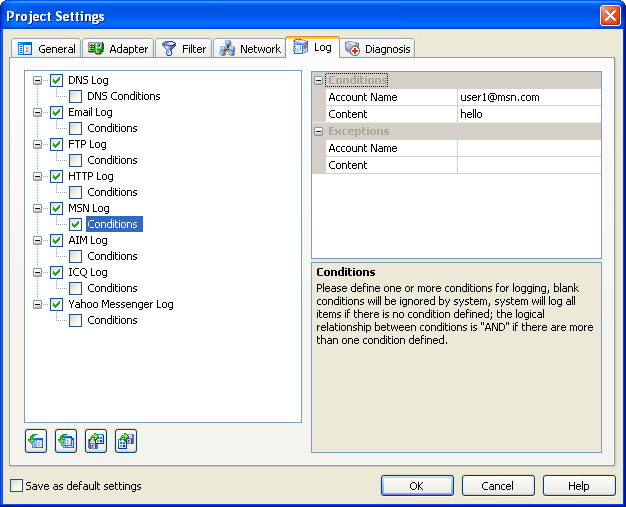Collapse the Email Log tree node
The height and width of the screenshot is (507, 626).
pos(38,112)
